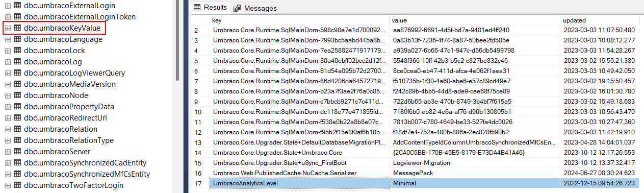Expand the dbo.umbracoNode table node
This screenshot has width=644, height=193.
[8, 95]
